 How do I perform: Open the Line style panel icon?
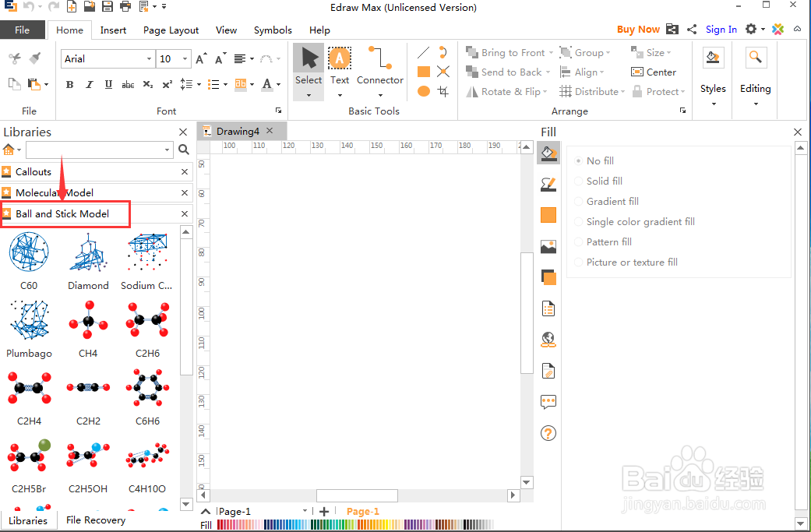[x=548, y=184]
